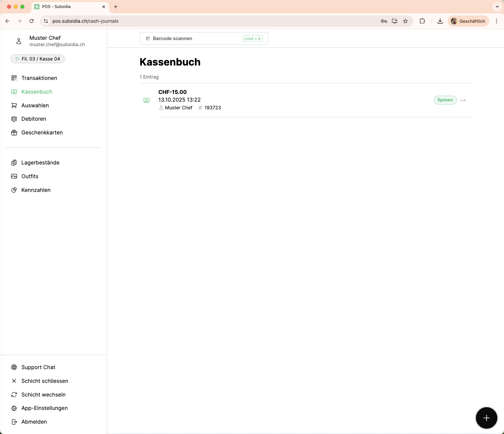
Task: Click Abmelden to log out
Action: tap(34, 422)
